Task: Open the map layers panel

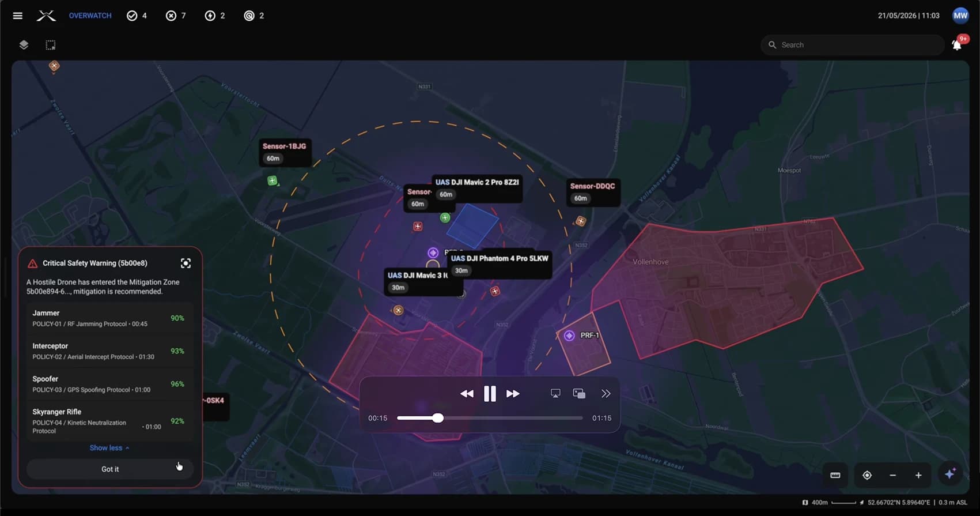Action: click(x=24, y=45)
